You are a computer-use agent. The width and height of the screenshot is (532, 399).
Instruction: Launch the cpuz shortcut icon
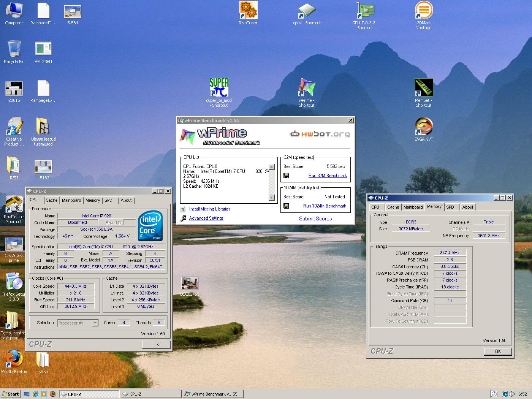tap(307, 14)
